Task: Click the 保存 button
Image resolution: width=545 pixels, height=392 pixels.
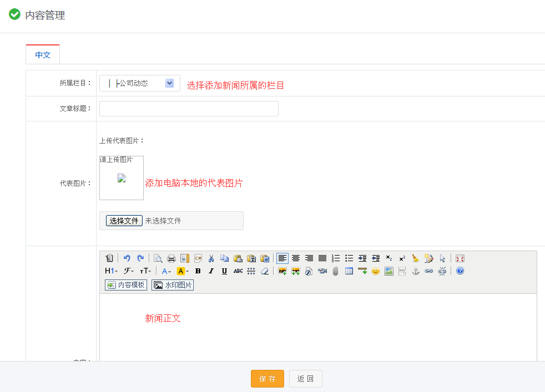Action: (x=267, y=379)
